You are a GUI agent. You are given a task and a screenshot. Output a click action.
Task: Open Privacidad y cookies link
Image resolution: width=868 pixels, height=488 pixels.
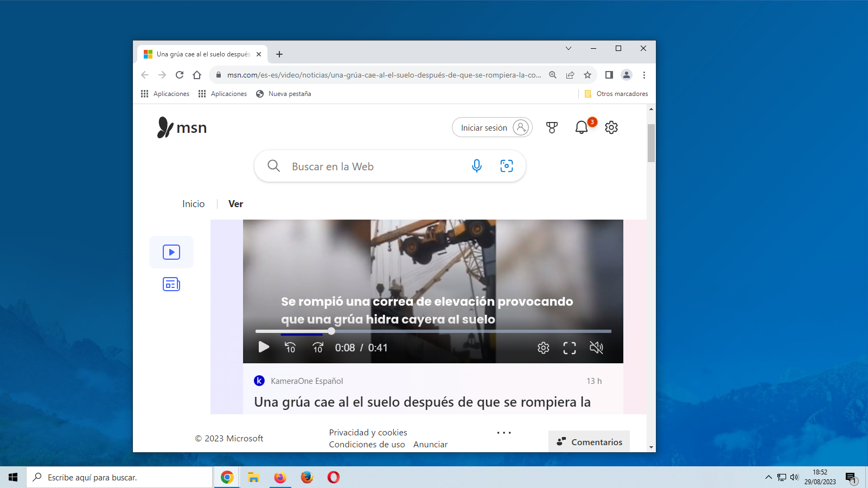pos(368,432)
